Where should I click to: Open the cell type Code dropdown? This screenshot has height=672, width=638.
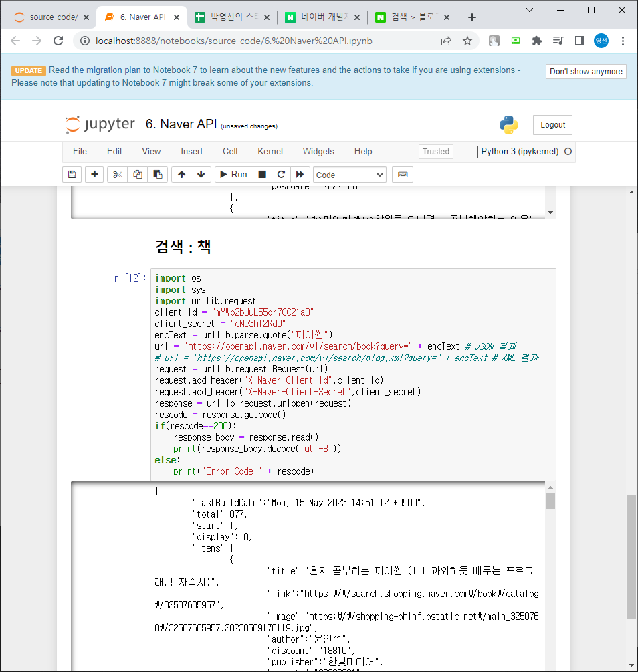click(350, 175)
